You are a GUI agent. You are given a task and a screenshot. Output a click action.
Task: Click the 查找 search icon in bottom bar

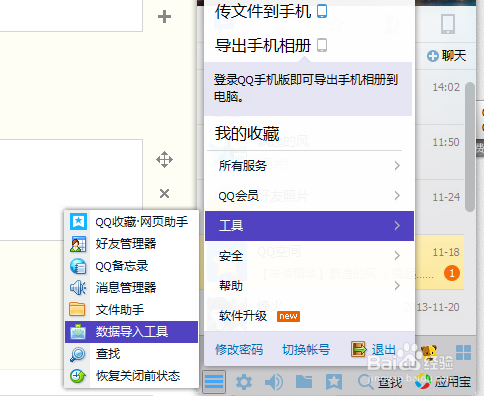click(x=365, y=382)
